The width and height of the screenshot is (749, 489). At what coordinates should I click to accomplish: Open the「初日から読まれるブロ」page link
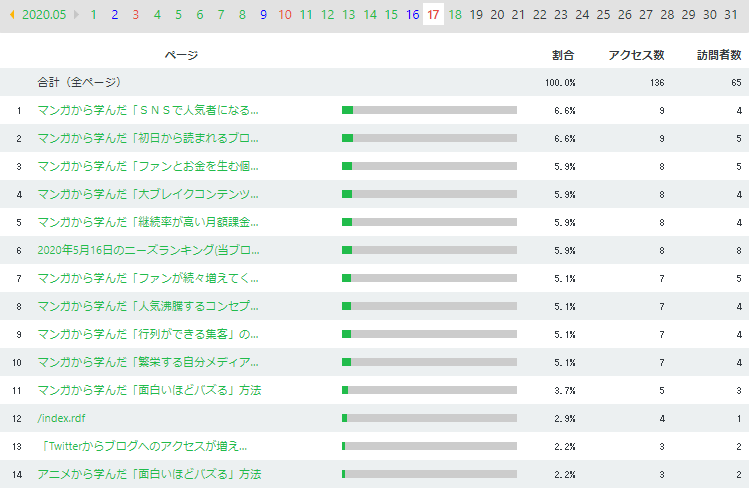click(x=148, y=138)
